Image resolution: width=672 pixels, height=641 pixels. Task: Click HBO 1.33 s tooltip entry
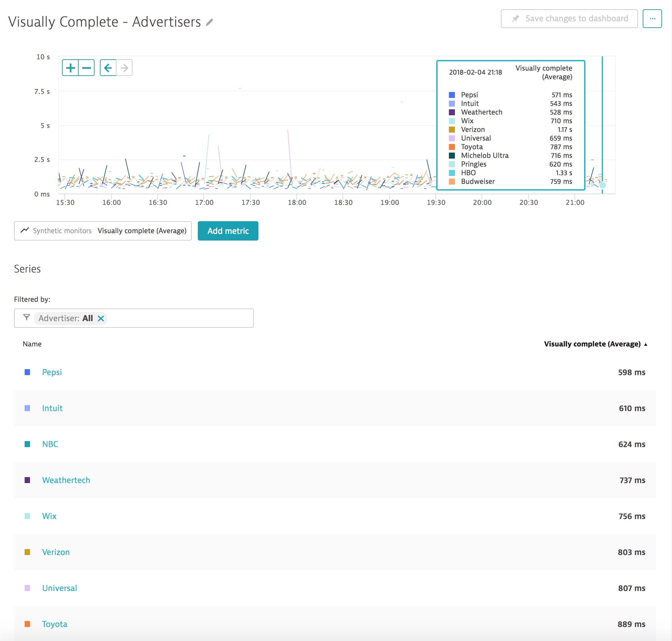[x=510, y=173]
